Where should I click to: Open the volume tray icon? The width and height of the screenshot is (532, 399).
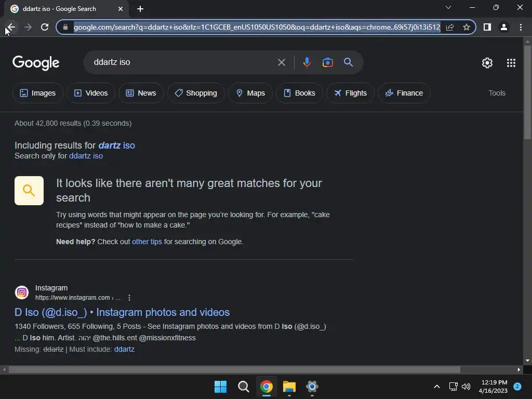(x=466, y=387)
